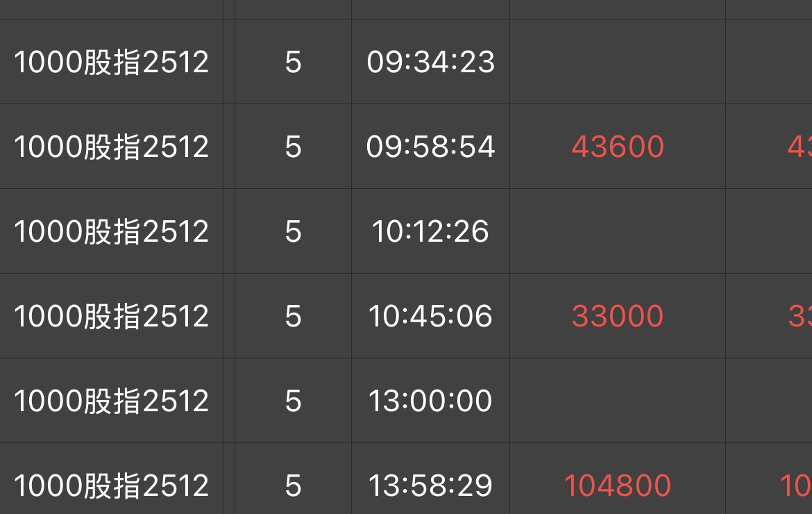This screenshot has height=514, width=812.
Task: Click the 10:12:26 time cell
Action: coord(430,231)
